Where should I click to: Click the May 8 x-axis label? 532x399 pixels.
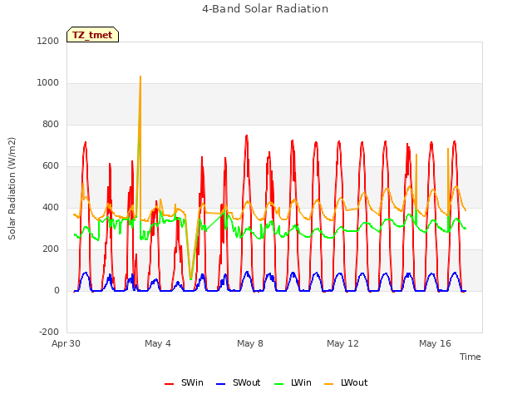(250, 343)
